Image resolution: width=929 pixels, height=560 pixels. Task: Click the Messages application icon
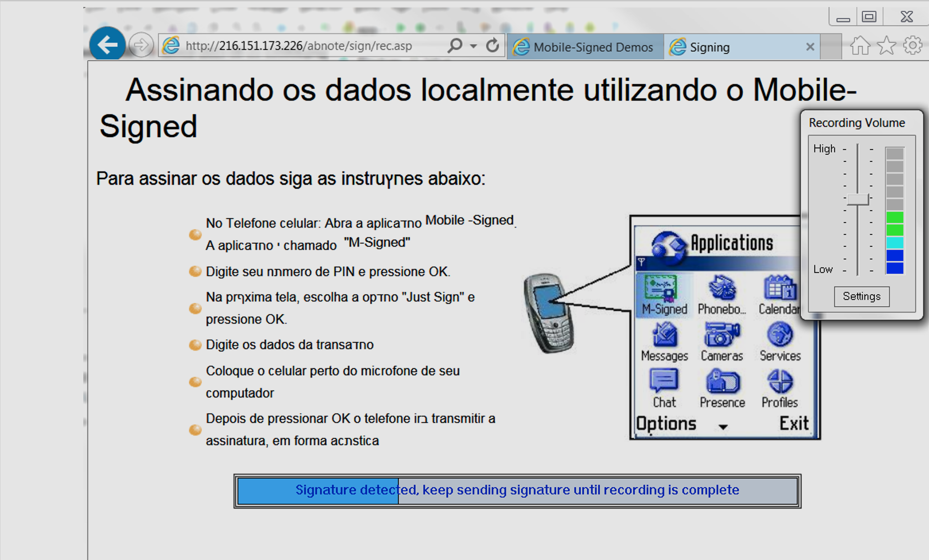pyautogui.click(x=664, y=342)
